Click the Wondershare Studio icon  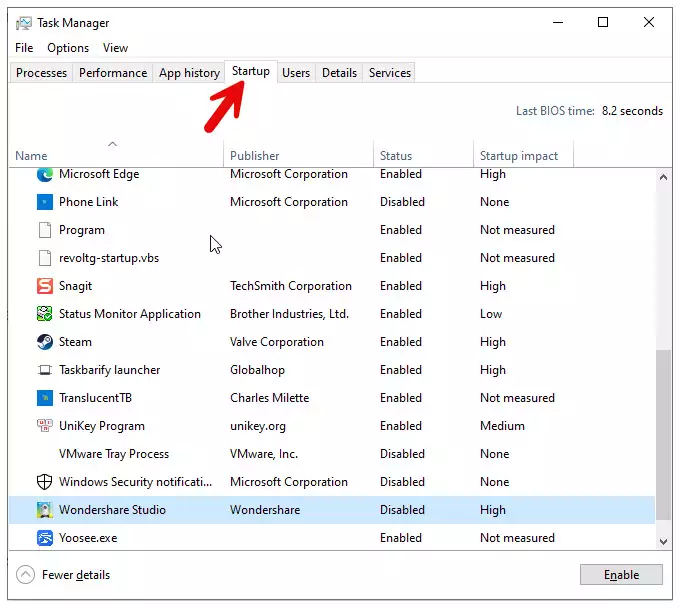[x=44, y=510]
